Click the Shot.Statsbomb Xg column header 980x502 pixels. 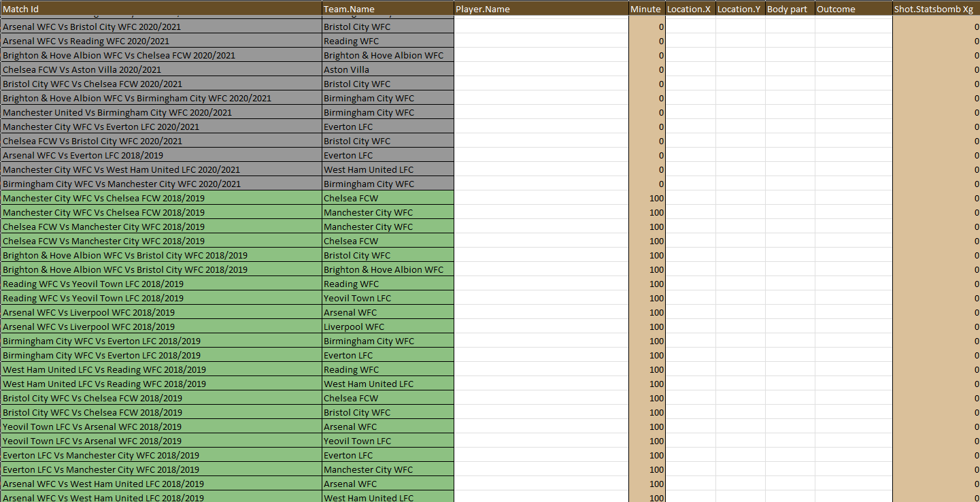[x=936, y=9]
